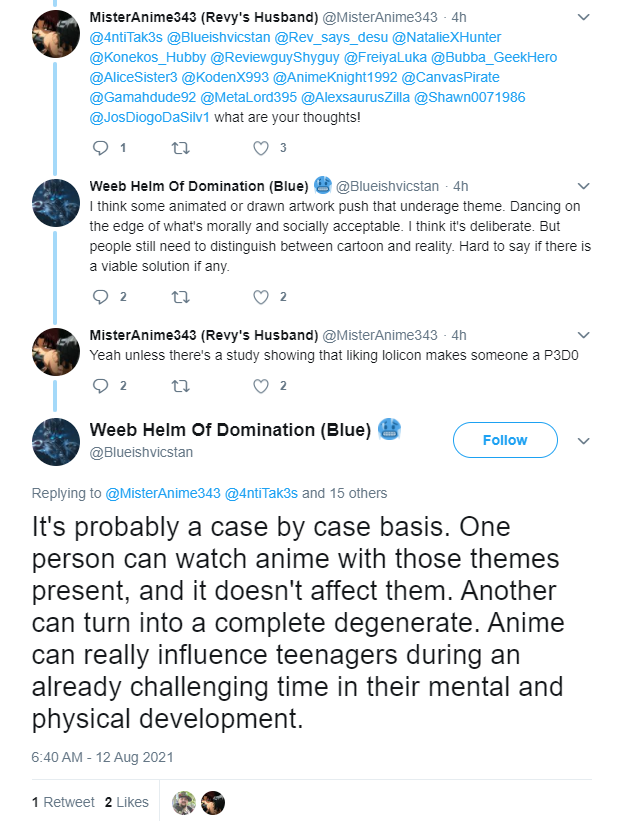Click first liker avatar beside Likes count

coord(184,803)
